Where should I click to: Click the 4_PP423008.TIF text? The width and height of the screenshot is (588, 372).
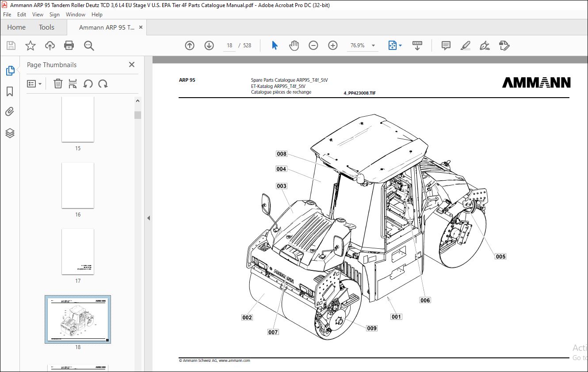click(360, 93)
